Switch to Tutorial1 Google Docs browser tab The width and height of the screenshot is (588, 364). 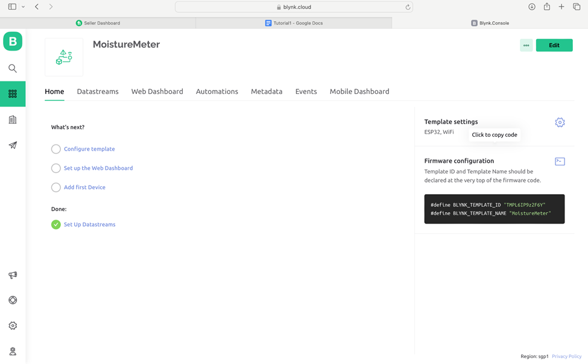point(294,23)
